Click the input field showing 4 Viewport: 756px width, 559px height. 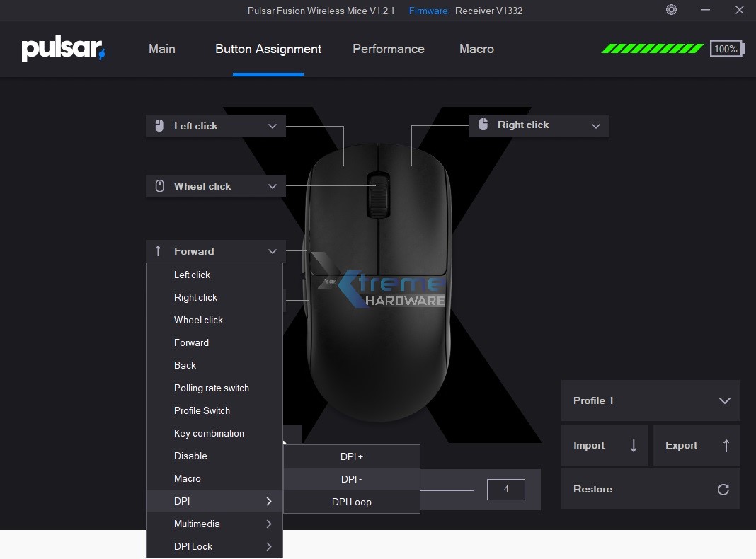505,489
